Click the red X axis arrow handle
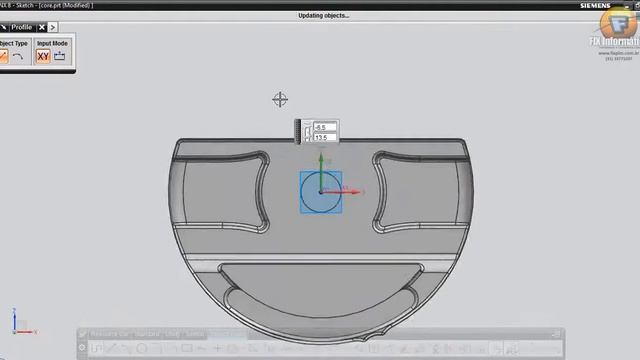The image size is (640, 360). pyautogui.click(x=355, y=191)
